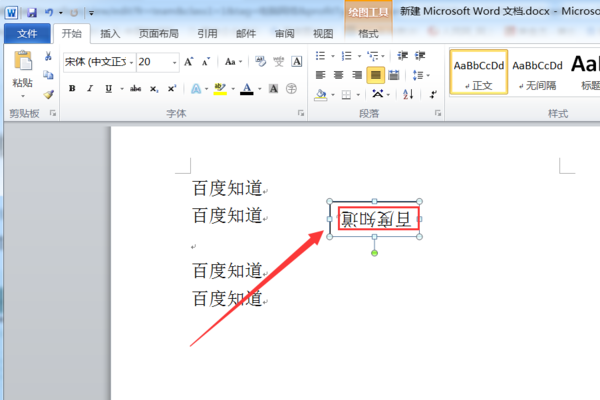600x400 pixels.
Task: Toggle Italic formatting
Action: (90, 89)
